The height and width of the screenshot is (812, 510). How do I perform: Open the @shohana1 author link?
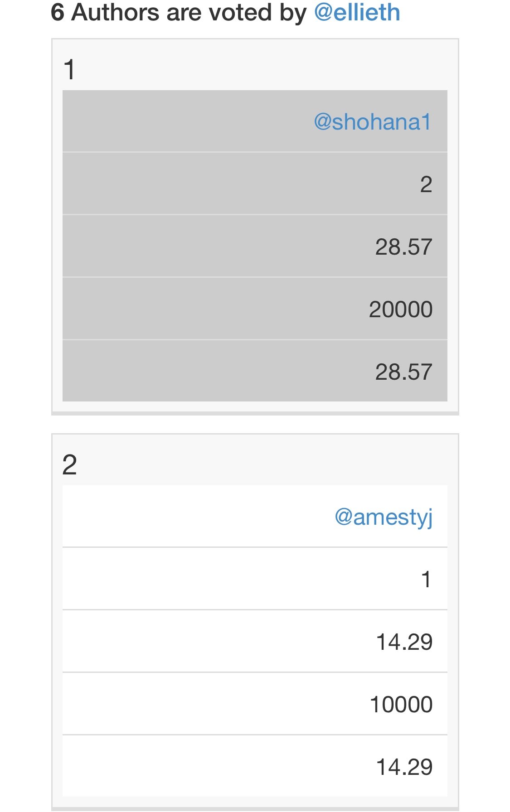(373, 122)
